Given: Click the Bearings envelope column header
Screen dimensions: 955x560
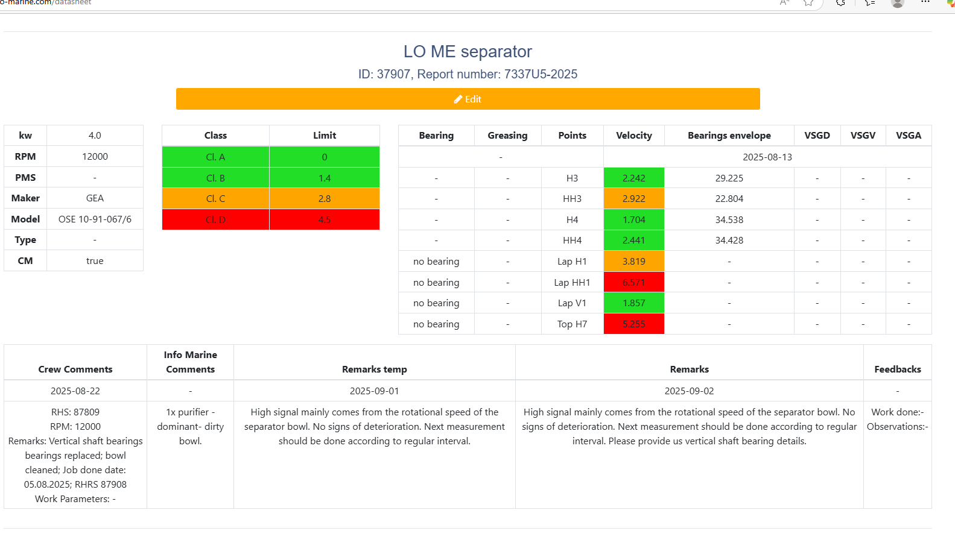Looking at the screenshot, I should [x=729, y=136].
